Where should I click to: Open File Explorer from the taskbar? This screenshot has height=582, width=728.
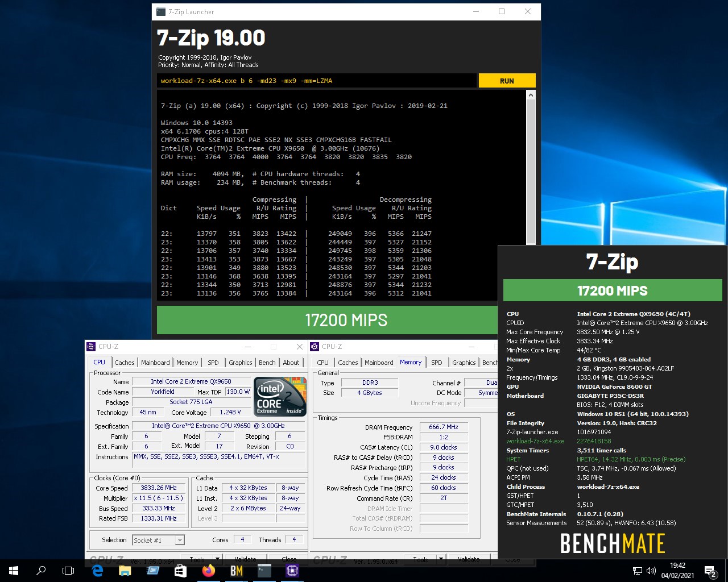(125, 571)
